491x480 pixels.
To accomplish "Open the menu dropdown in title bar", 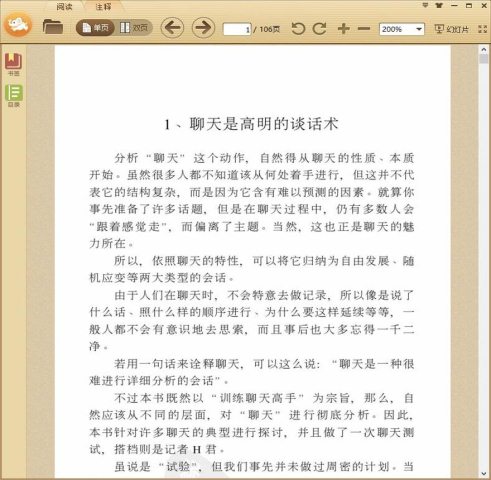I will click(425, 5).
